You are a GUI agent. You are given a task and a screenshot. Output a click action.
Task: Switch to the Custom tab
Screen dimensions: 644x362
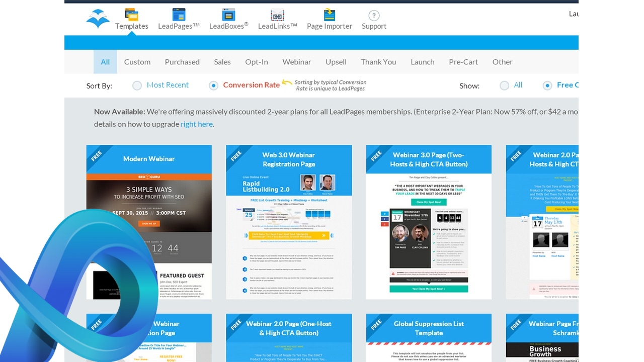pyautogui.click(x=137, y=62)
